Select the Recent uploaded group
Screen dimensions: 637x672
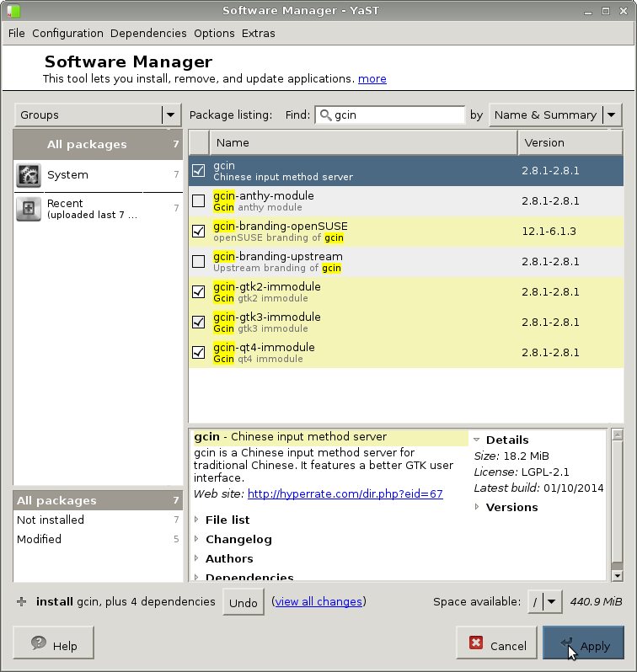(x=99, y=209)
